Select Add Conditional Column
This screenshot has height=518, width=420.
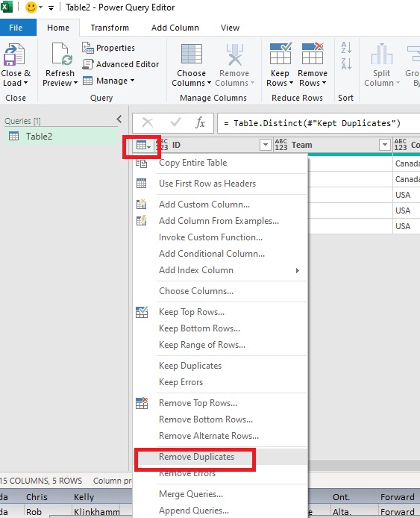220,254
